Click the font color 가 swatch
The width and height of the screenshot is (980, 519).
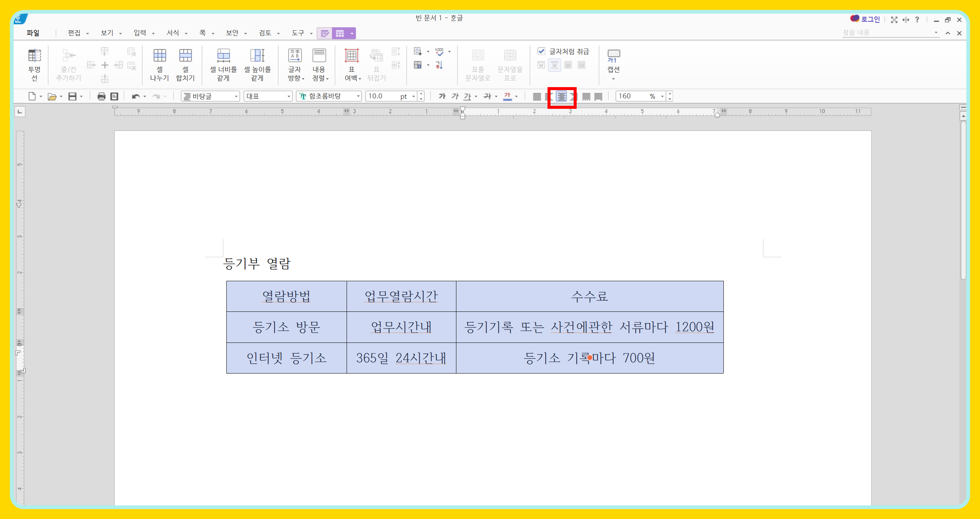507,96
